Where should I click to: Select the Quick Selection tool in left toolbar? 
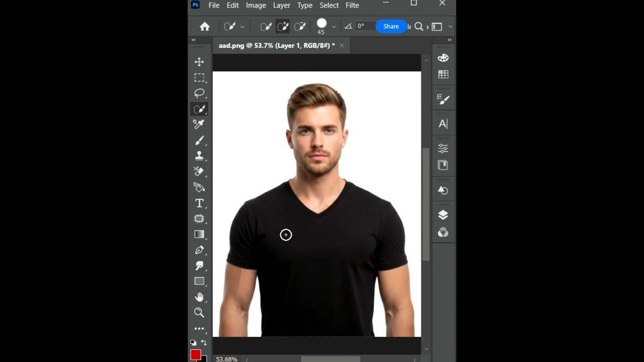(x=199, y=109)
